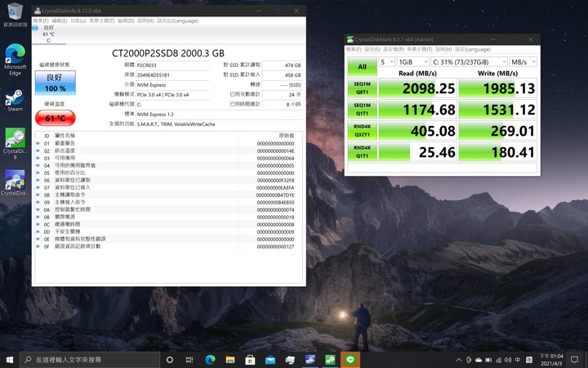
Task: Open File Explorer from the taskbar
Action: pos(229,360)
